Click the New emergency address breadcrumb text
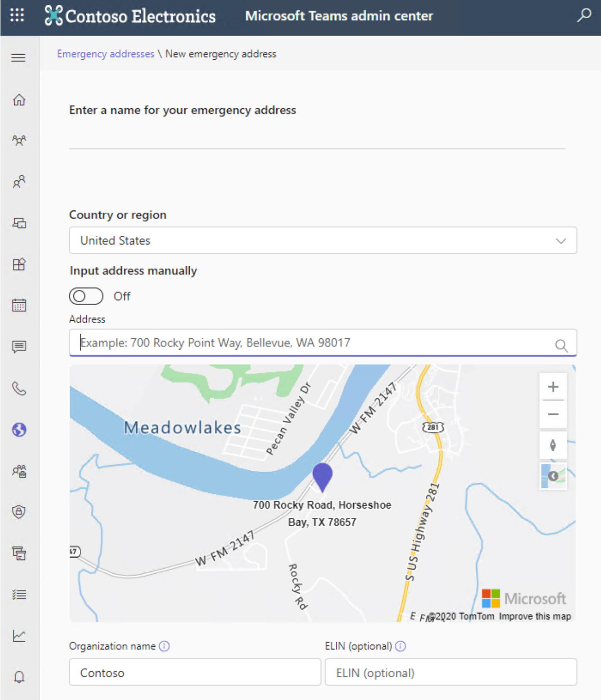 tap(221, 54)
